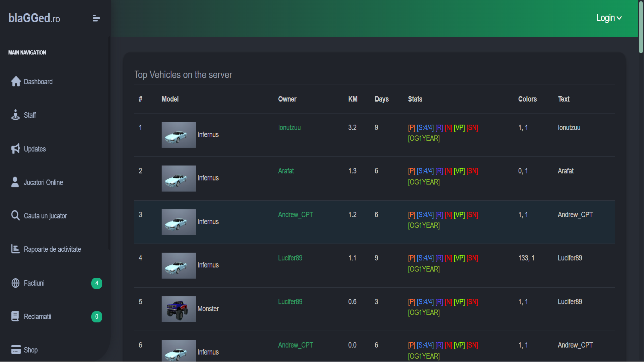Click the first Infernus vehicle thumbnail
This screenshot has height=362, width=644.
[x=179, y=135]
